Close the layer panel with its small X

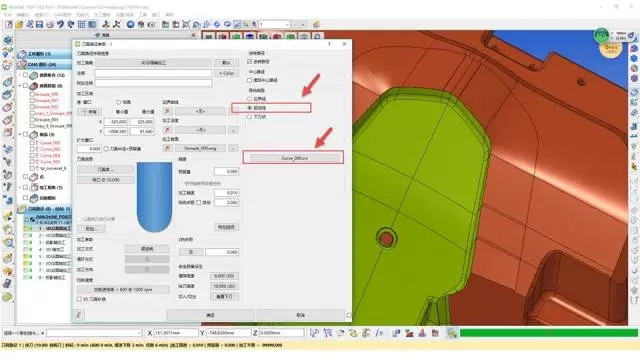[x=193, y=36]
